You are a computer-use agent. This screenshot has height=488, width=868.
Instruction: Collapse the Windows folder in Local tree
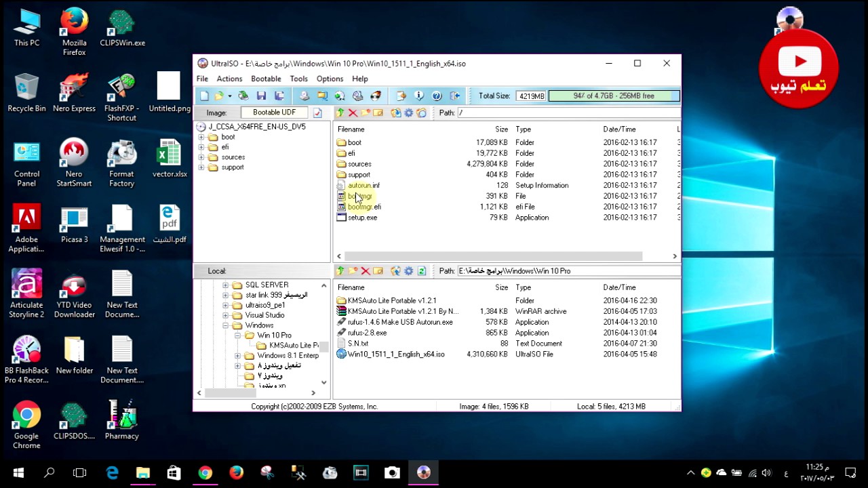(226, 325)
